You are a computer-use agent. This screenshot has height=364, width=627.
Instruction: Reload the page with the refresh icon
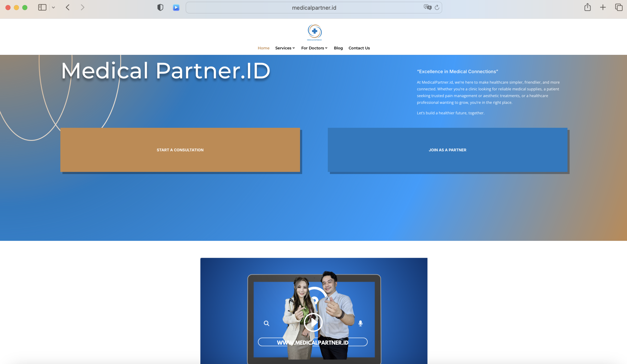coord(437,7)
